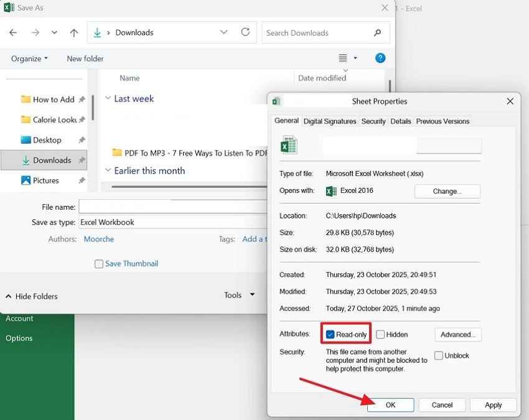529x420 pixels.
Task: Click the pin icon beside Pictures
Action: [82, 180]
